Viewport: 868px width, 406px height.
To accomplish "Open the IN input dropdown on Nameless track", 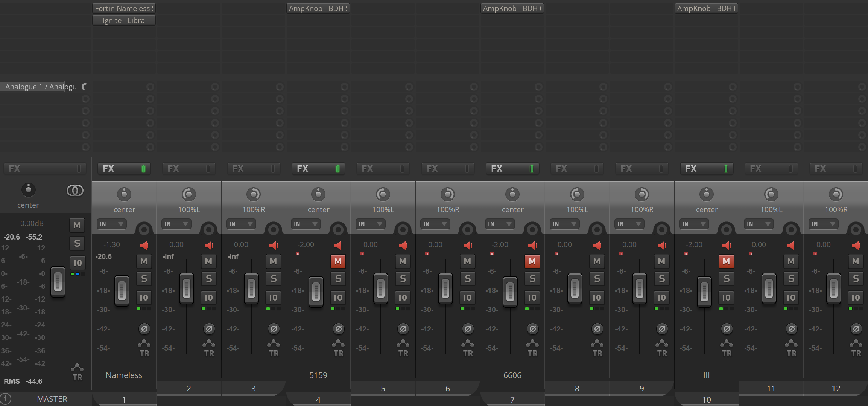I will click(112, 224).
